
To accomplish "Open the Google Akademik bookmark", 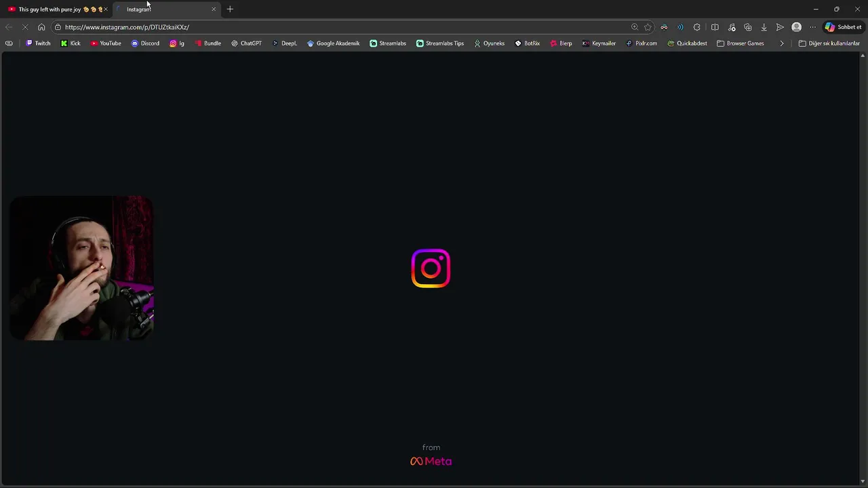I will [x=333, y=43].
